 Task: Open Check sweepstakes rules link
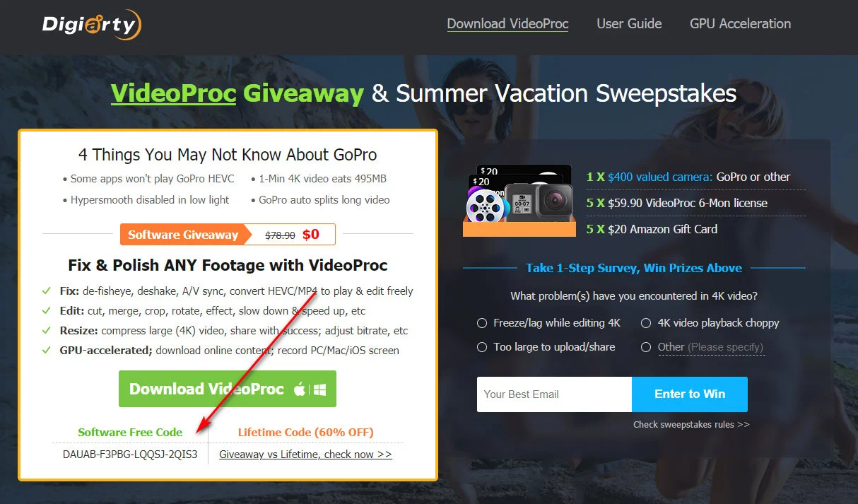pyautogui.click(x=691, y=425)
